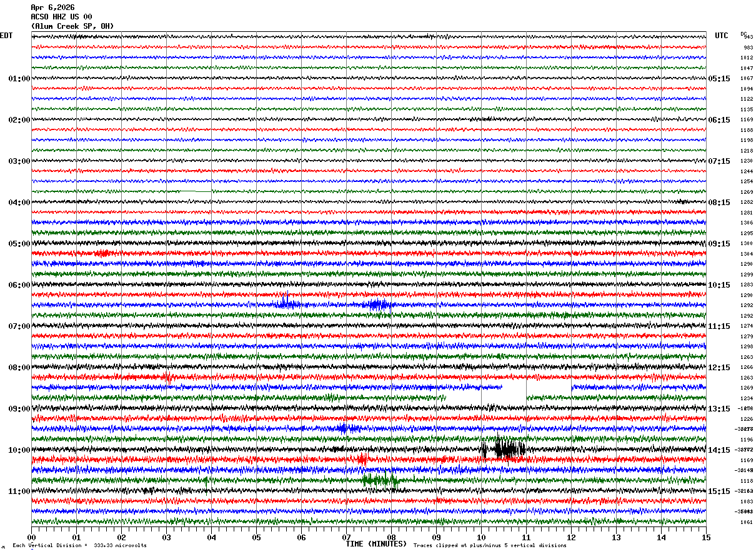Viewport: 756px width, 554px height.
Task: Click the '09:15' UTC time label
Action: 719,244
